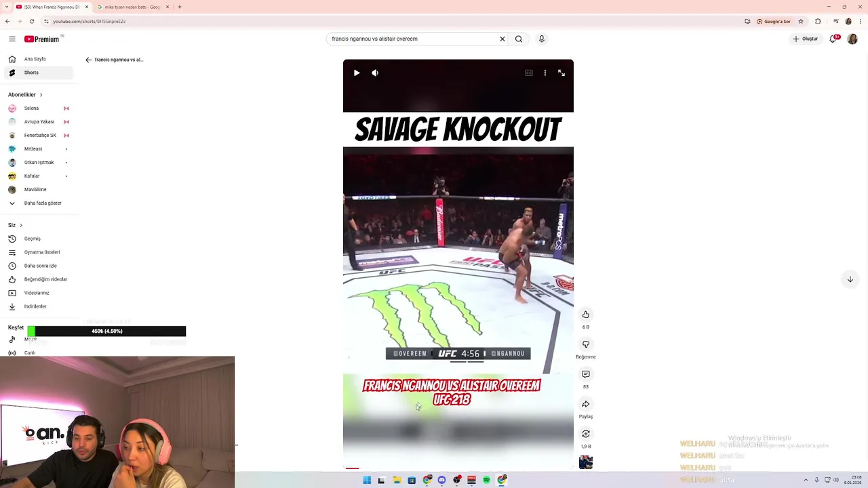Open the notifications bell

833,39
